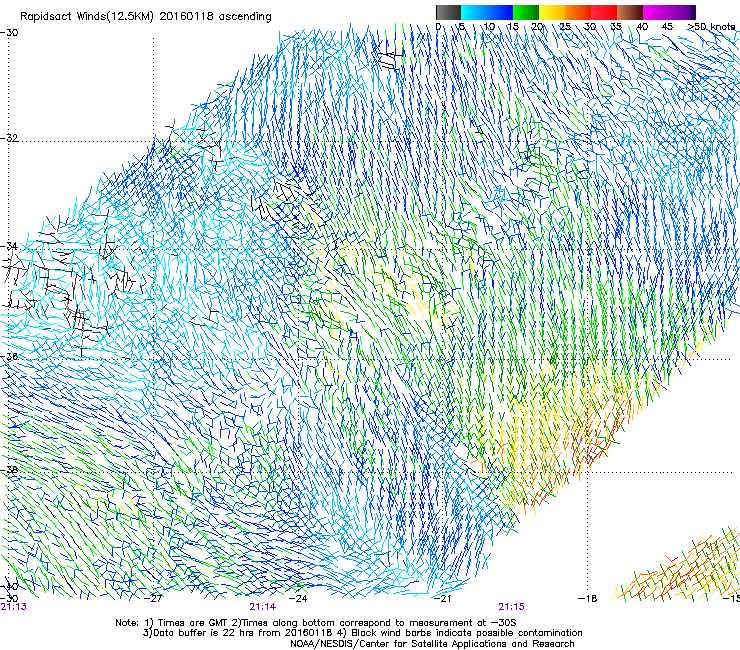The height and width of the screenshot is (650, 740).
Task: Click the 'Data buffer is 22 hrs' note line
Action: [362, 633]
